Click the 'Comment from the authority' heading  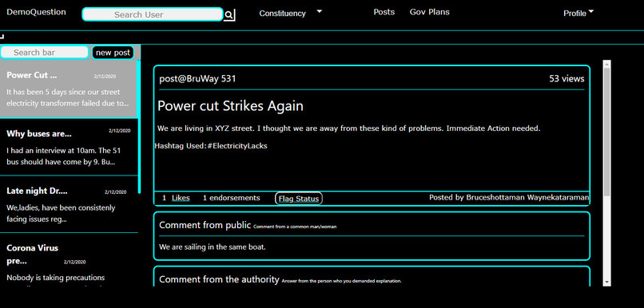tap(219, 280)
